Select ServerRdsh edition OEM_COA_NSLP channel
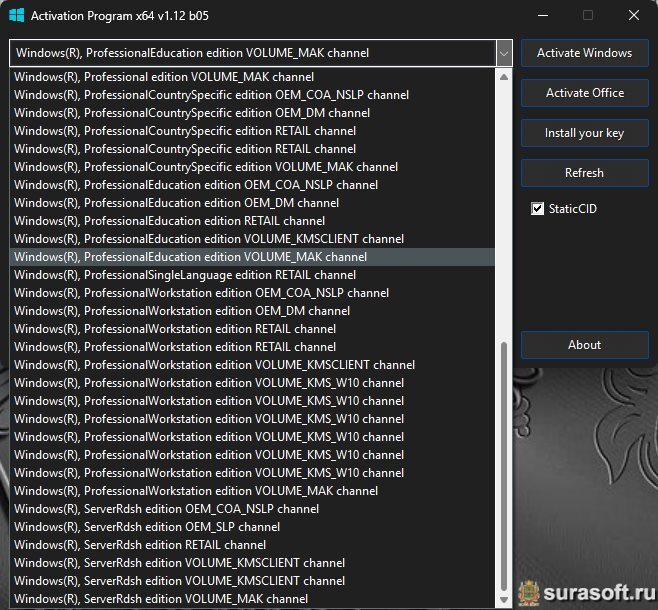The image size is (658, 610). point(252,509)
